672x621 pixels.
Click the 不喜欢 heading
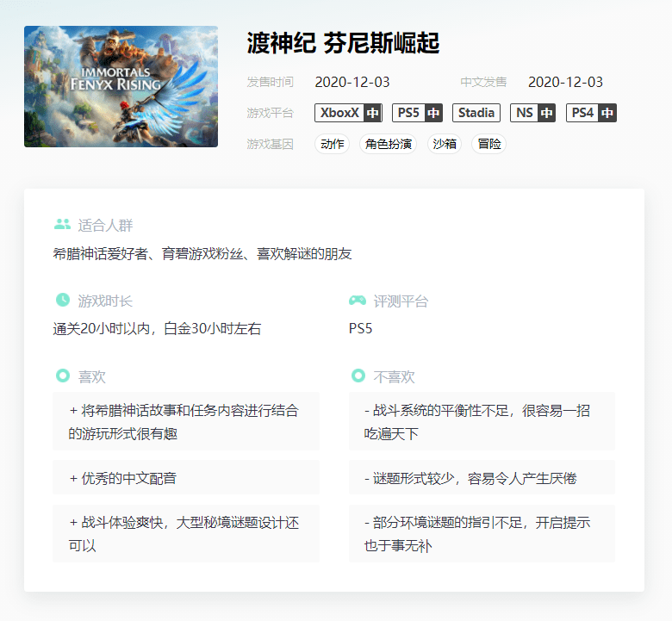[x=394, y=376]
